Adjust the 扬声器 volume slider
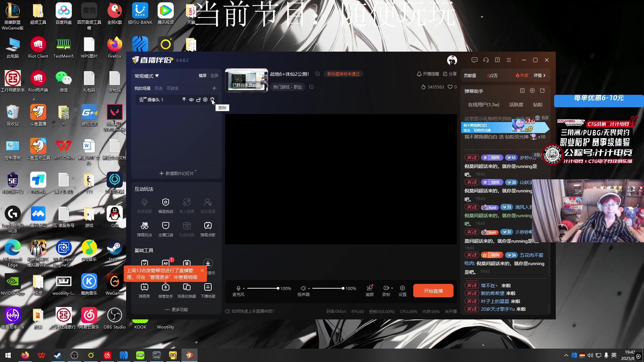Screen dimensions: 644x362 (x=328, y=288)
